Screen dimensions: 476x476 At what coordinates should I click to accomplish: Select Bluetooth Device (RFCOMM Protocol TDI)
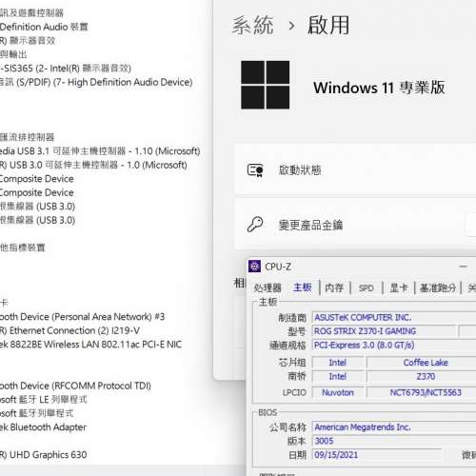(75, 386)
